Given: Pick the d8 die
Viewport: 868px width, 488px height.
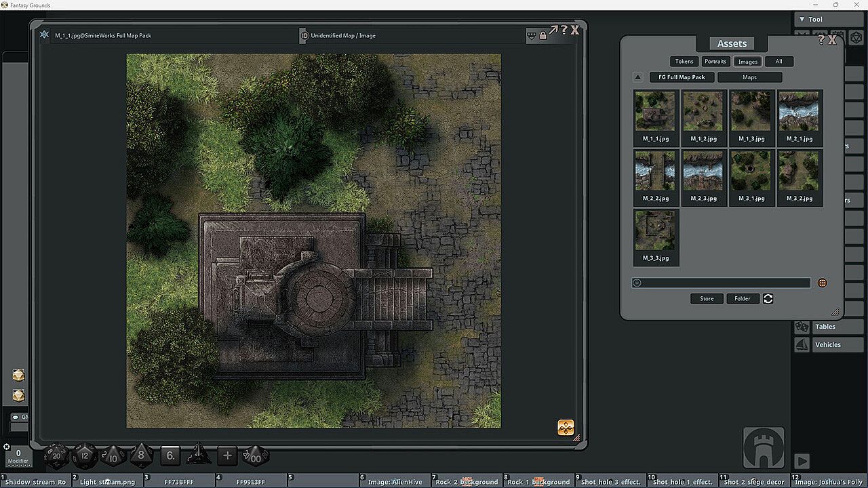Looking at the screenshot, I should coord(141,455).
